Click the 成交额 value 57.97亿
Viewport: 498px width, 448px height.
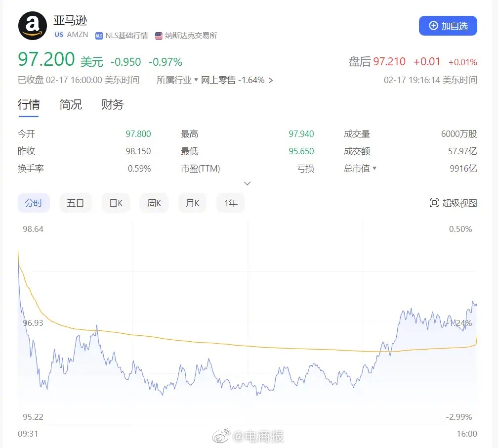point(462,151)
